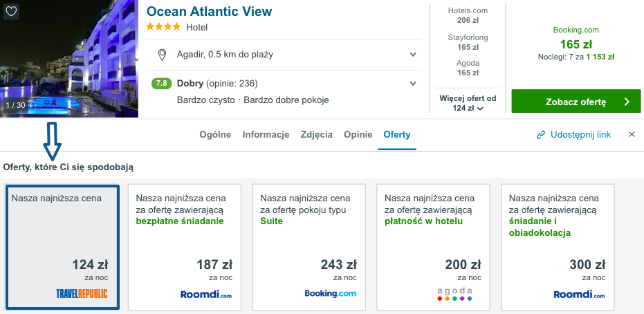
Task: Click the Booking.com logo in Suite offer
Action: point(330,293)
